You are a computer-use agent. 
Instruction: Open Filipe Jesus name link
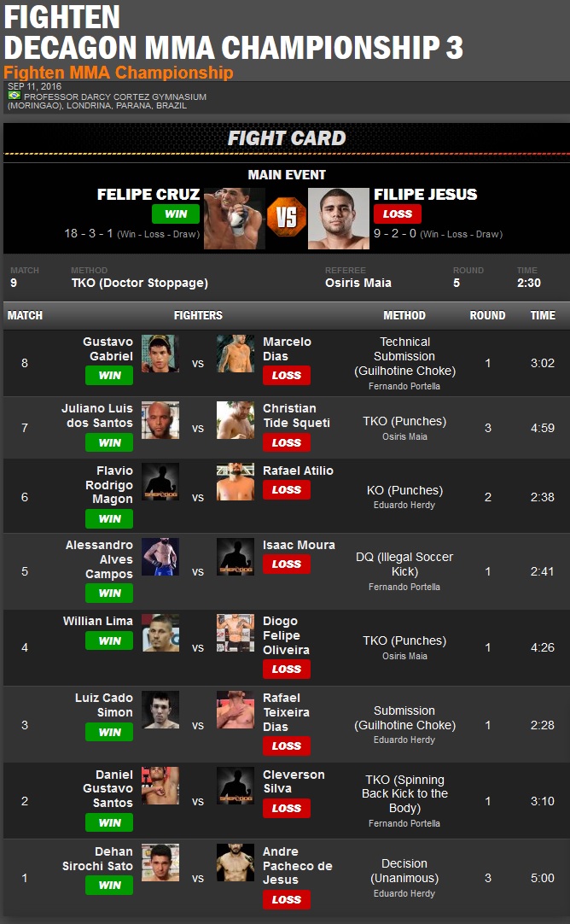point(426,195)
